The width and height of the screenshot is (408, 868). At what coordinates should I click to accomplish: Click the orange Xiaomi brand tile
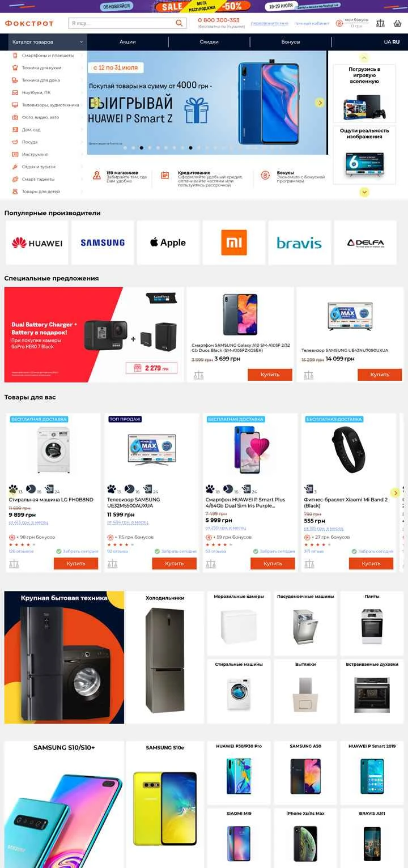tap(234, 242)
